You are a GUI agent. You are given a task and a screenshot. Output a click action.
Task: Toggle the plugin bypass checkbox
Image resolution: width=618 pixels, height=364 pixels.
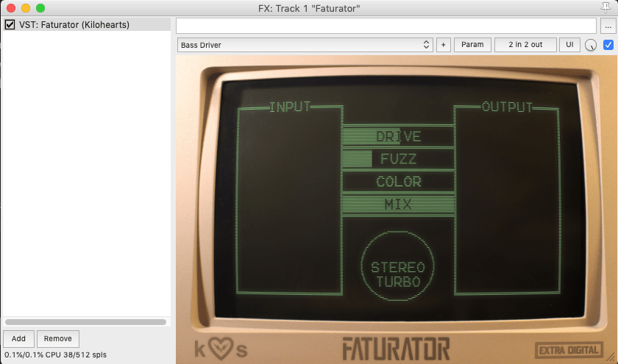[x=608, y=45]
